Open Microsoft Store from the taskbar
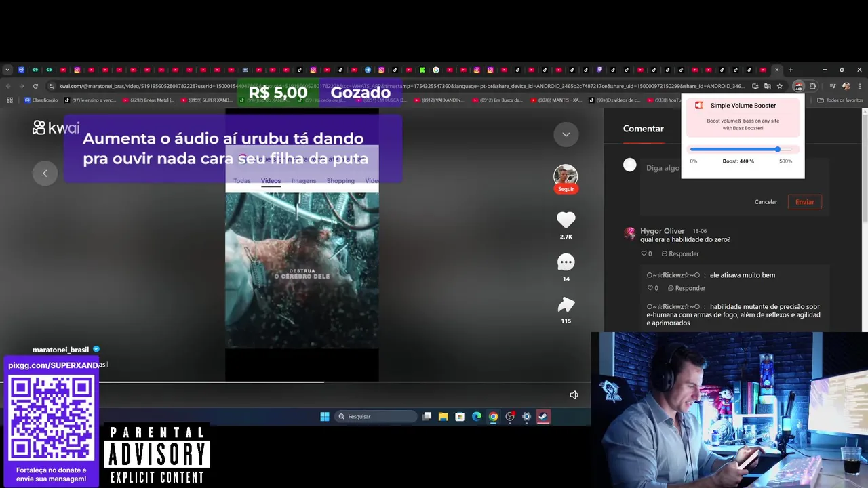868x488 pixels. 460,417
